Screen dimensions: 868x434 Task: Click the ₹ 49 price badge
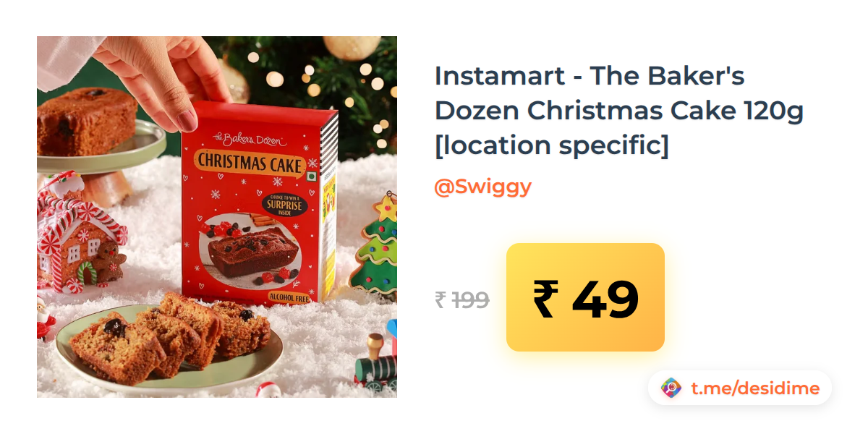click(x=585, y=297)
